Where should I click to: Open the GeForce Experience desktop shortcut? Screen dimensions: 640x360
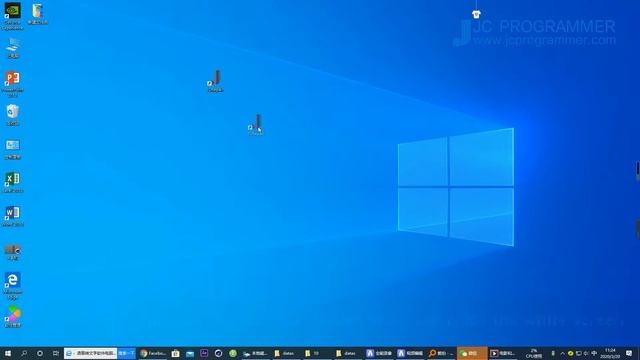[x=12, y=16]
